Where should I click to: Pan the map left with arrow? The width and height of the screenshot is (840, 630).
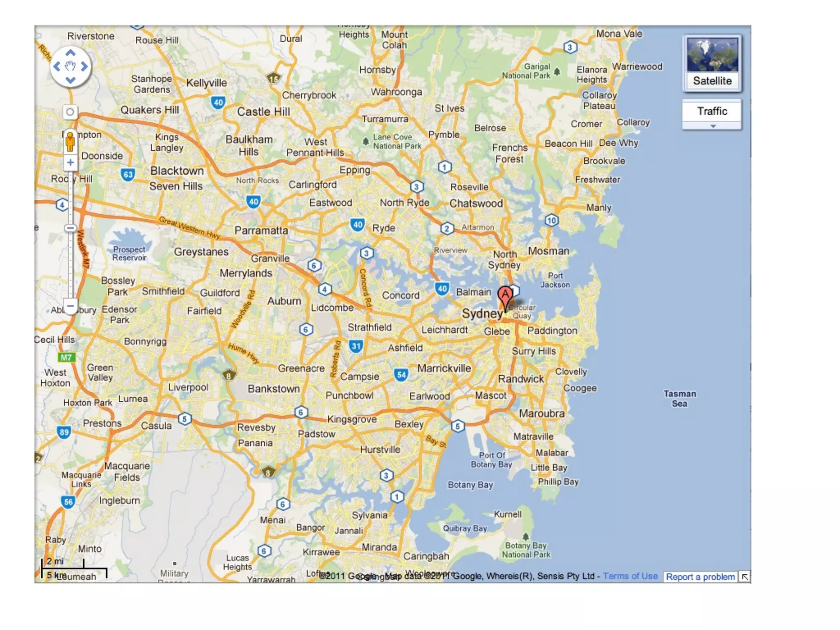(57, 66)
